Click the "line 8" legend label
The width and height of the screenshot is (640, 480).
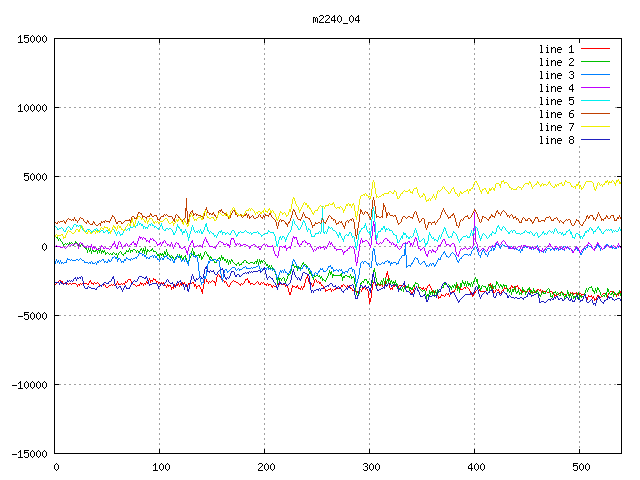[557, 140]
